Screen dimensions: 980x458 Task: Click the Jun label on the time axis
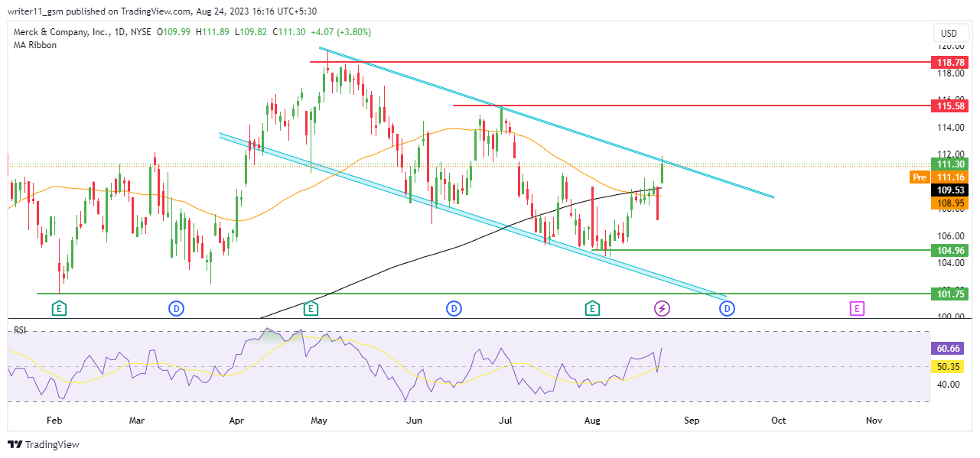(415, 420)
